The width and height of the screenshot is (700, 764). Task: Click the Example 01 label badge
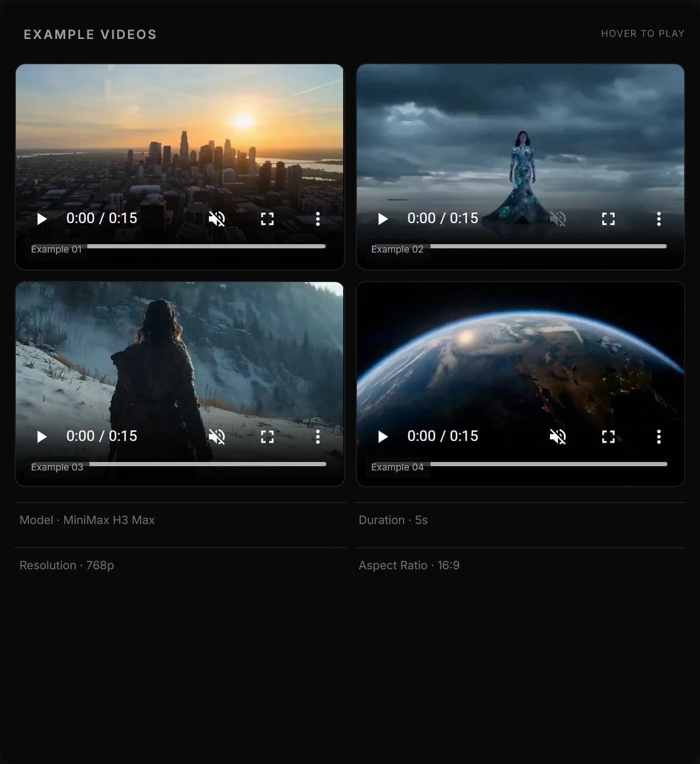(x=56, y=249)
